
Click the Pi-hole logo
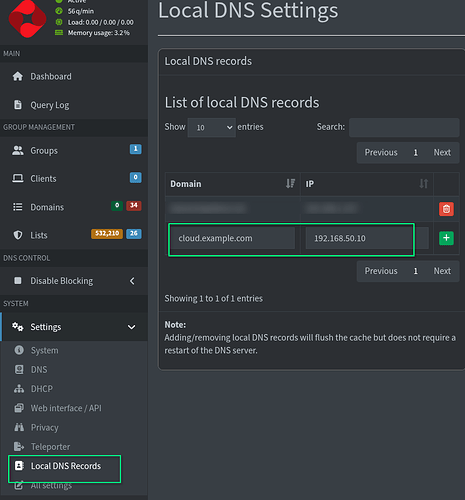27,19
